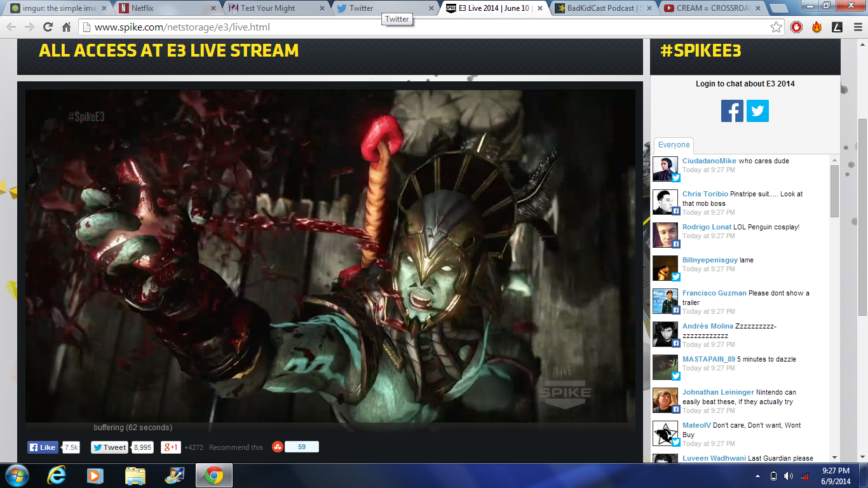
Task: Open the File Explorer folder taskbar icon
Action: click(135, 475)
